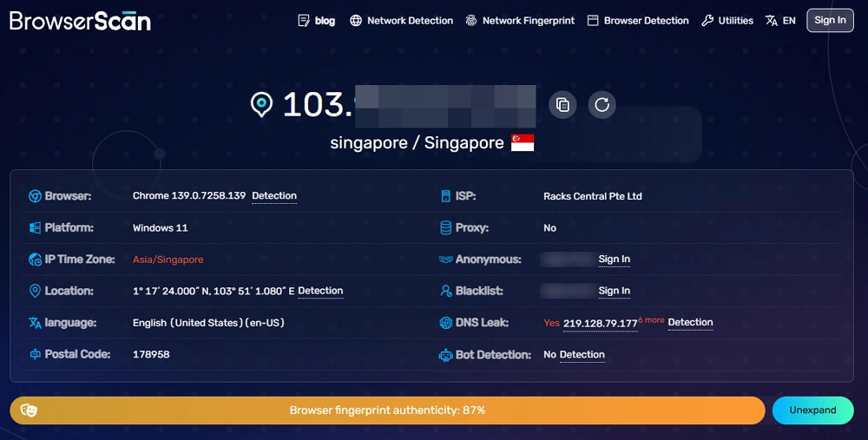Click the singapore / Singapore location text
868x440 pixels.
[x=417, y=143]
